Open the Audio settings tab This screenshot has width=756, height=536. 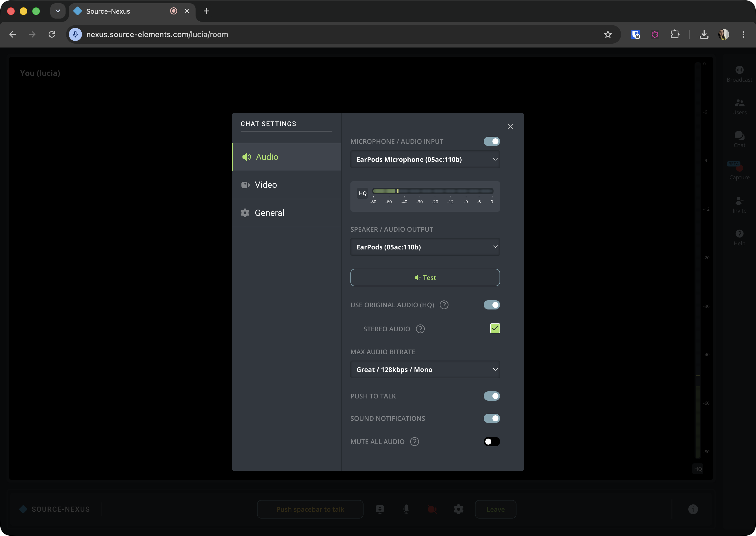click(287, 157)
